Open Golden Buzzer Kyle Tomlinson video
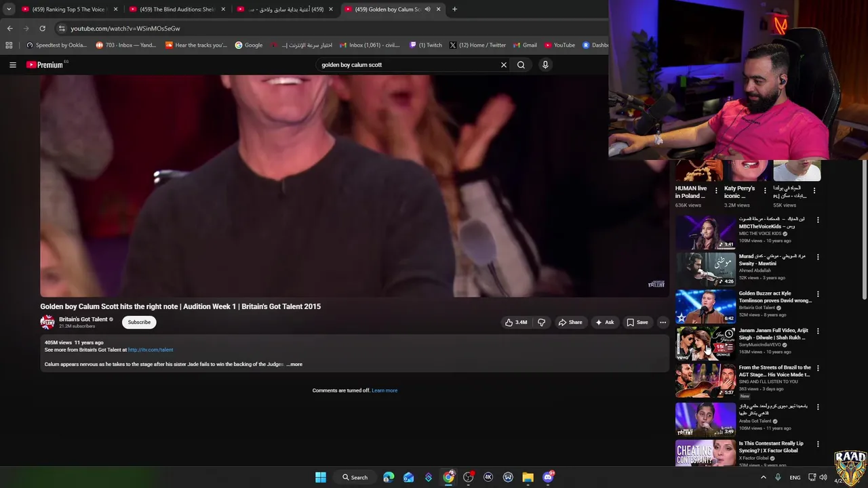Image resolution: width=868 pixels, height=488 pixels. coord(705,307)
